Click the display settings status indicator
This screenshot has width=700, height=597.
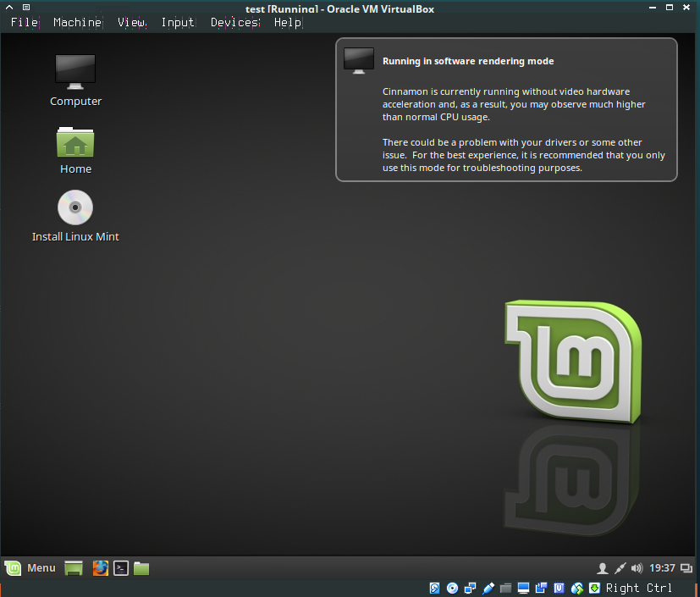[523, 588]
